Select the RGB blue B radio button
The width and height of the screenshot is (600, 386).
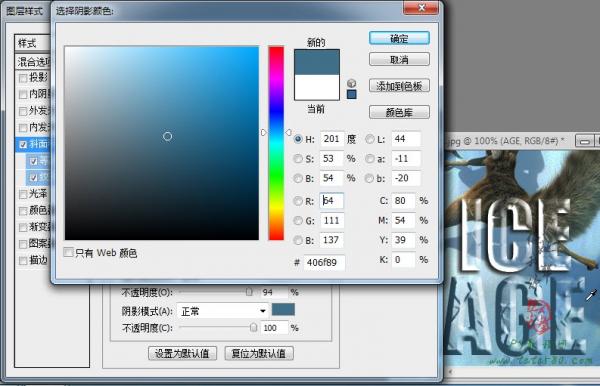tap(298, 240)
